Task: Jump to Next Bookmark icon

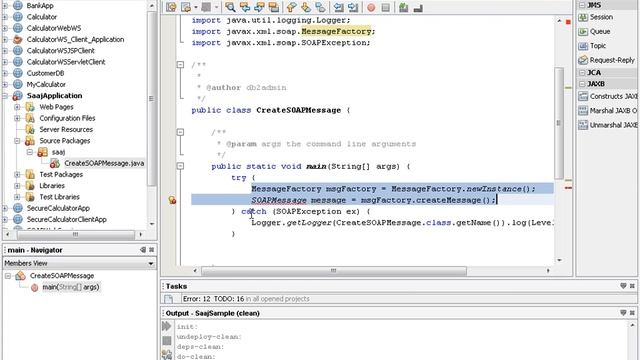Action: (306, 7)
